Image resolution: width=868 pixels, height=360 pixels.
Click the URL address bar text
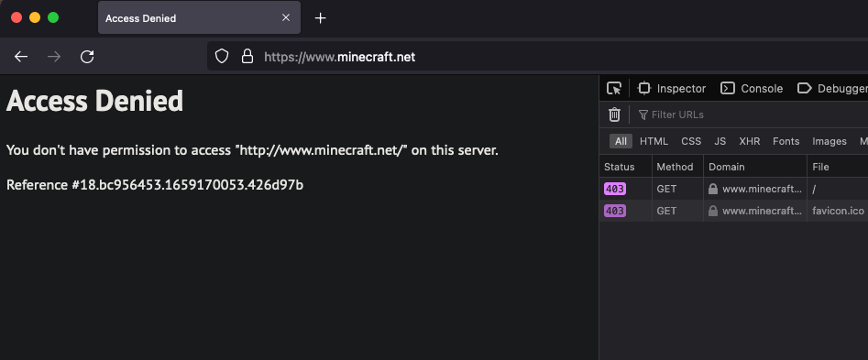click(x=339, y=57)
